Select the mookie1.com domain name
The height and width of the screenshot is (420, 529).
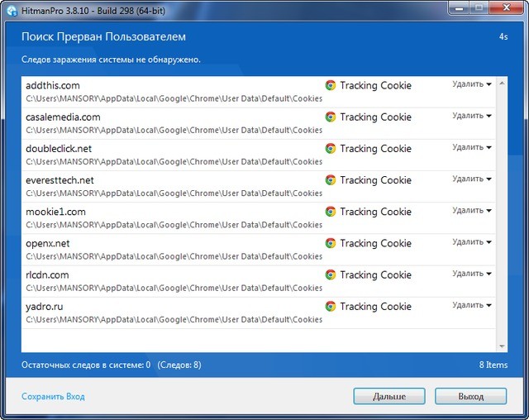55,212
